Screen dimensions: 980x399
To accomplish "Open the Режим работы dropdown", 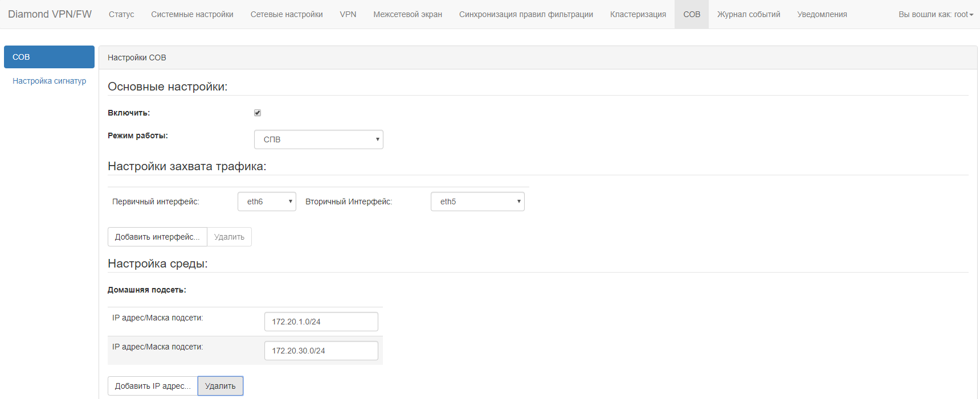I will 318,139.
